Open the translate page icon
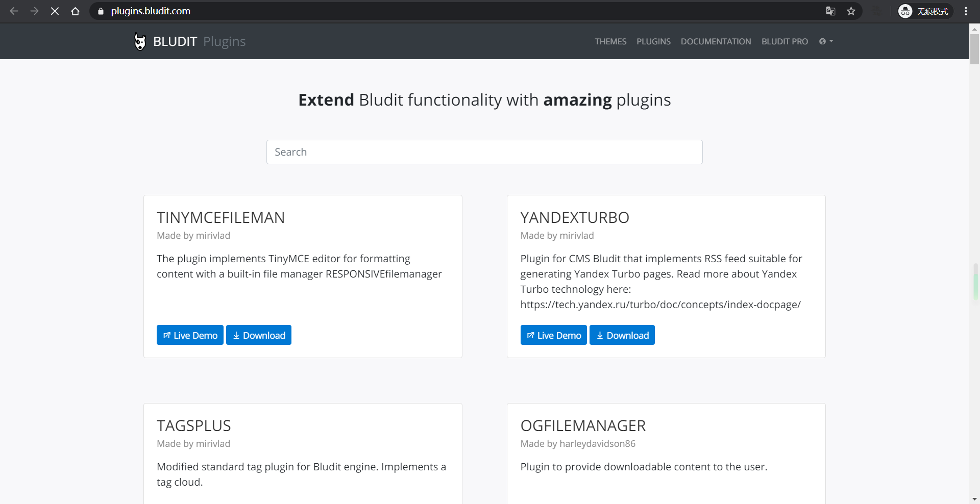This screenshot has width=980, height=504. click(x=830, y=11)
